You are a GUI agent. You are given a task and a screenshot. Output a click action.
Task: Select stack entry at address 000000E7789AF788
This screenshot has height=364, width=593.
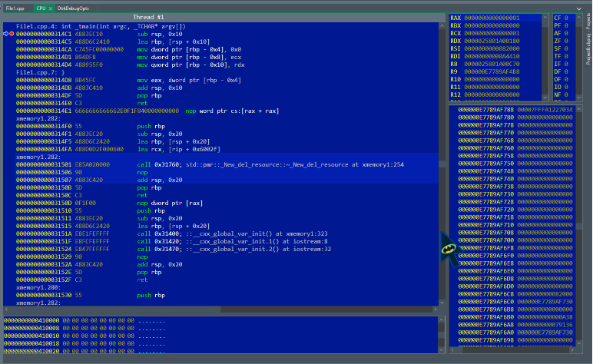click(515, 110)
